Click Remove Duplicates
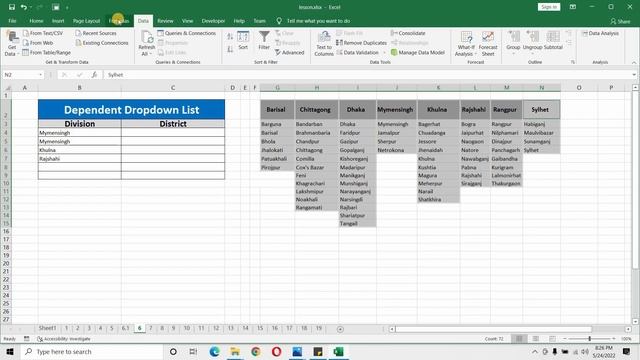The image size is (640, 360). click(361, 43)
